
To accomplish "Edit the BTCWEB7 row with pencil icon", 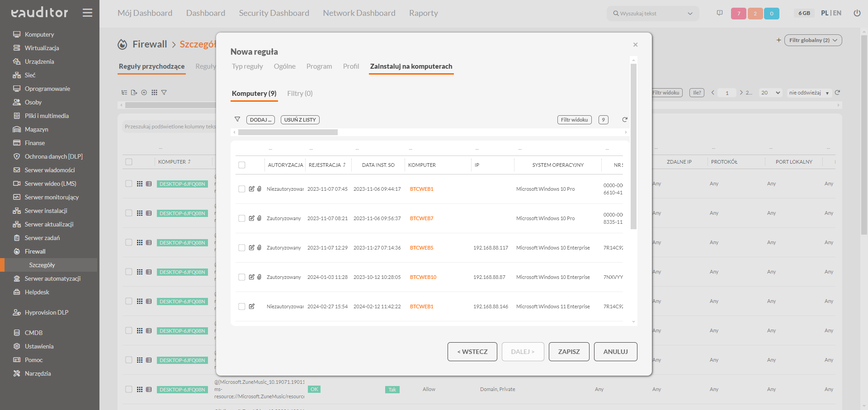I will 252,218.
